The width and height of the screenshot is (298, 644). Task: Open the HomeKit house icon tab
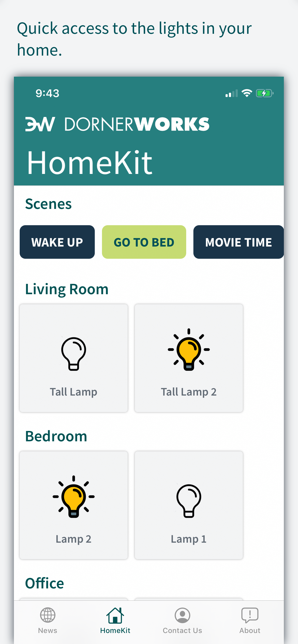115,615
